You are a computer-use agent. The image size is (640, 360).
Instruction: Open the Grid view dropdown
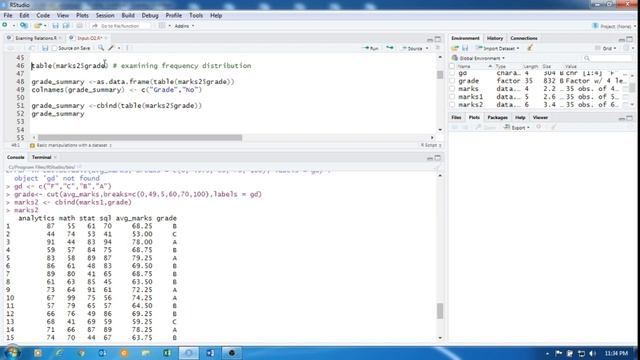(x=606, y=48)
